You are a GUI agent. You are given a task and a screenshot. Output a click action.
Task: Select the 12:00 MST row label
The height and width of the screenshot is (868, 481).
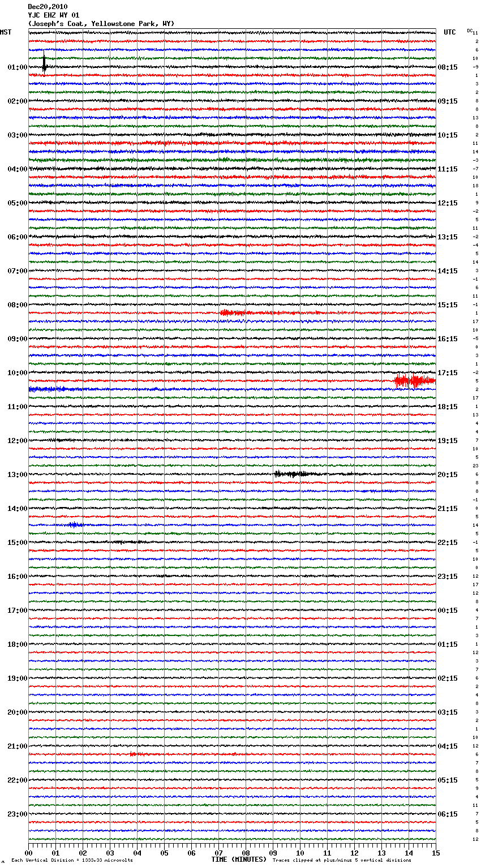(x=17, y=441)
